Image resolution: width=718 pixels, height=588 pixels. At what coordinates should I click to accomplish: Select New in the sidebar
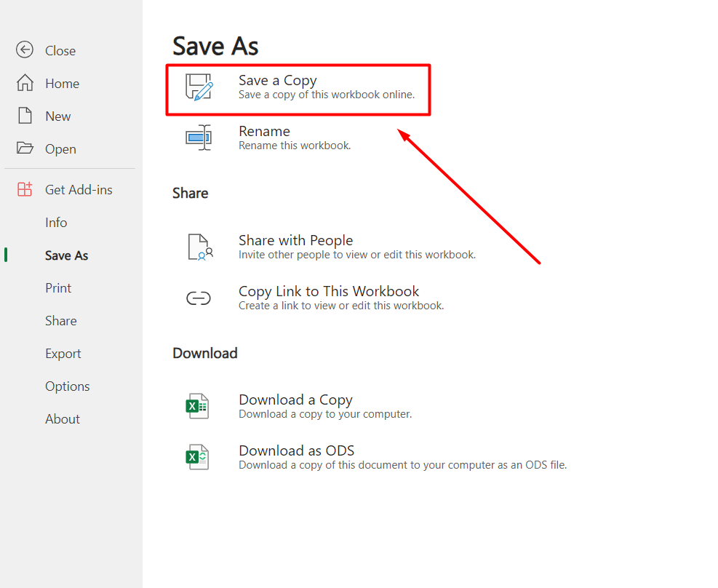click(x=57, y=116)
